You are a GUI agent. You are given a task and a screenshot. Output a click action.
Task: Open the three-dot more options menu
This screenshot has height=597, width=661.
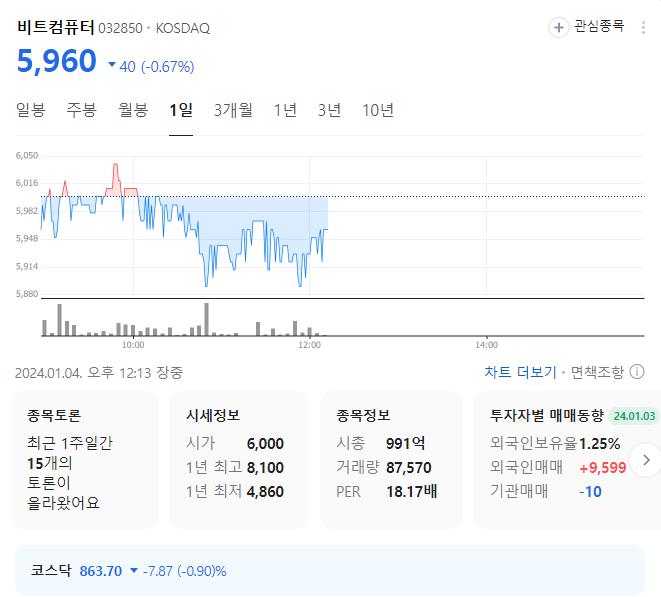(643, 28)
